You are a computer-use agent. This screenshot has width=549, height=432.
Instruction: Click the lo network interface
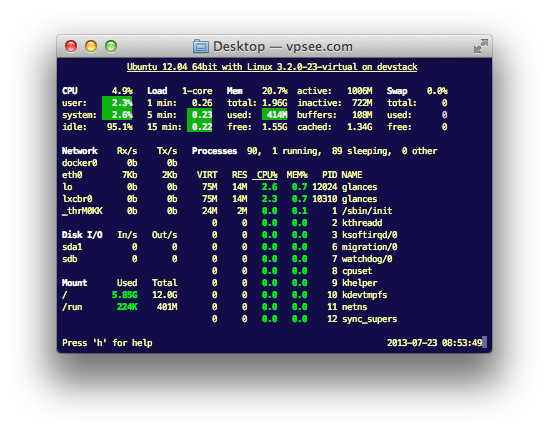[67, 187]
